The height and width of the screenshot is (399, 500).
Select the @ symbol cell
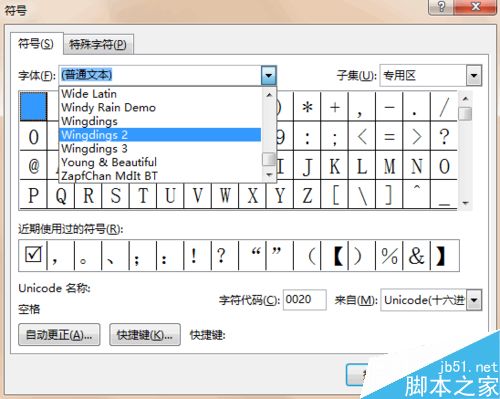(x=33, y=166)
